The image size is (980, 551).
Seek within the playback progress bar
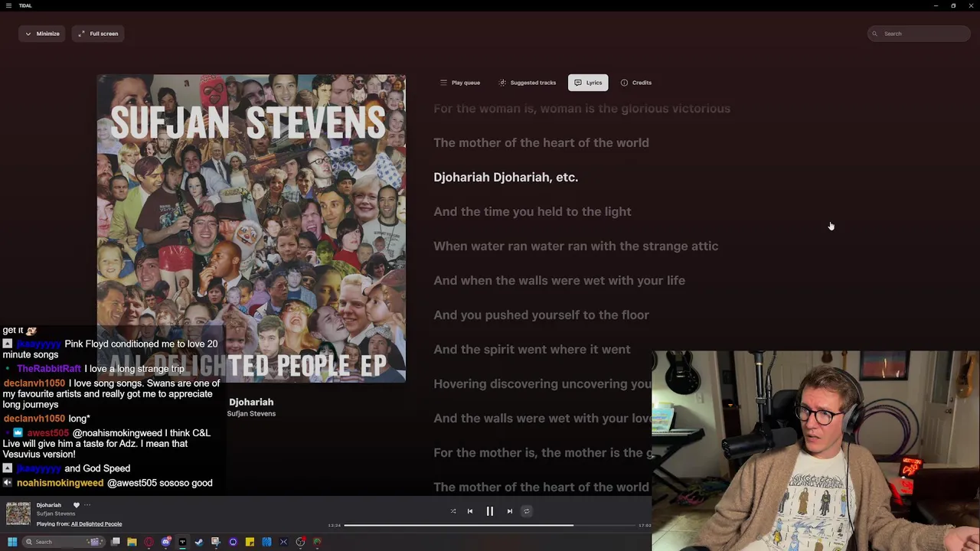point(490,525)
